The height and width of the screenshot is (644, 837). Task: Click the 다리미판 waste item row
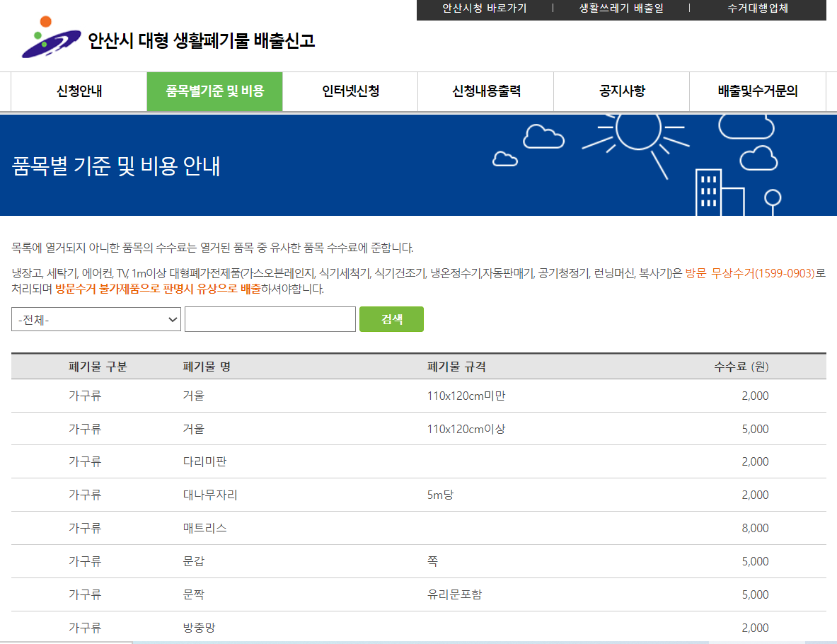pyautogui.click(x=417, y=461)
